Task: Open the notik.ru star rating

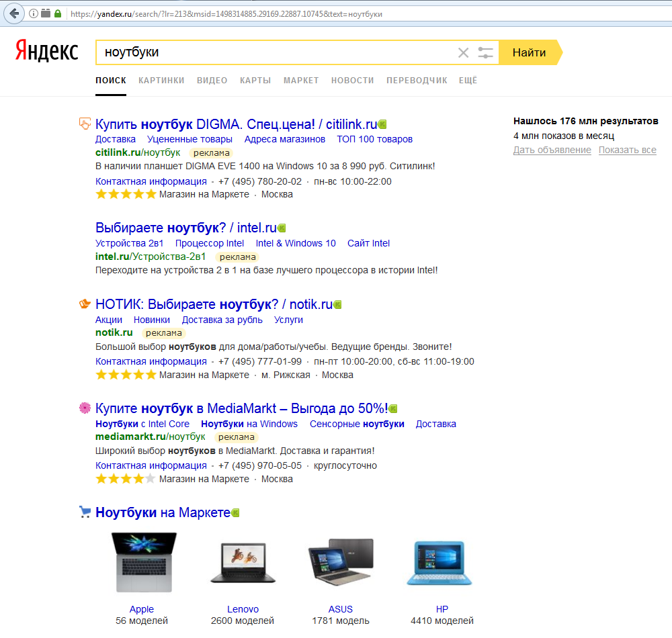Action: (x=126, y=375)
